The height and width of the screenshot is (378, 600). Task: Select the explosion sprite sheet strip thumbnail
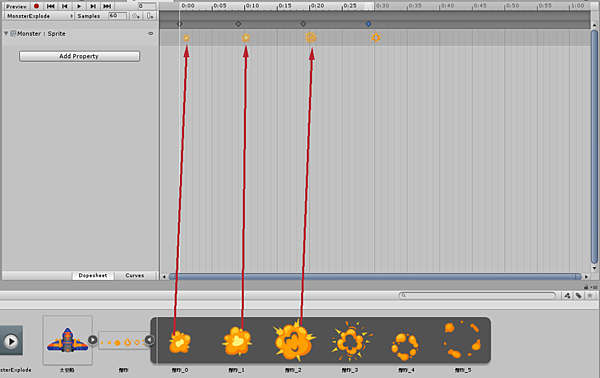(x=123, y=340)
